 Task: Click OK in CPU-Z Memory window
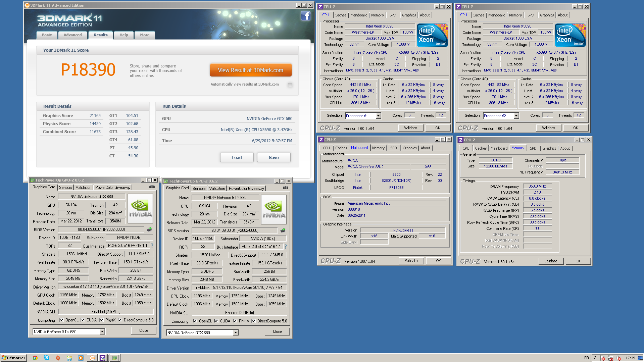point(578,261)
